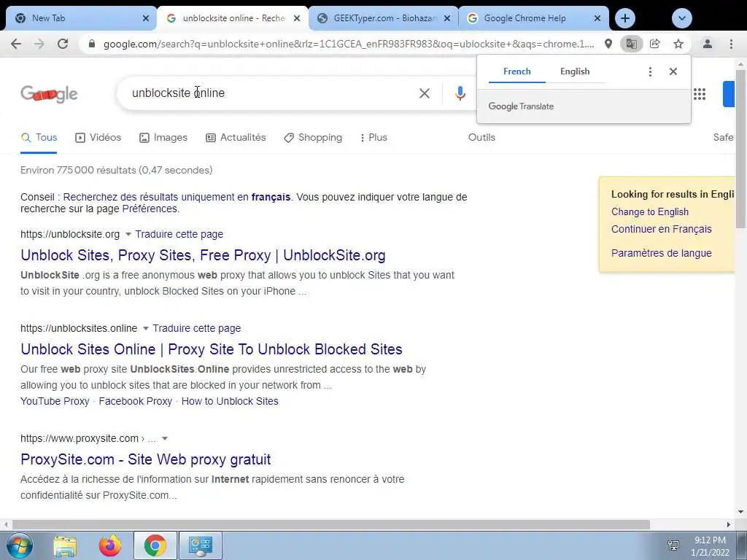The image size is (747, 560).
Task: Open the Vidéos search filter
Action: point(98,138)
